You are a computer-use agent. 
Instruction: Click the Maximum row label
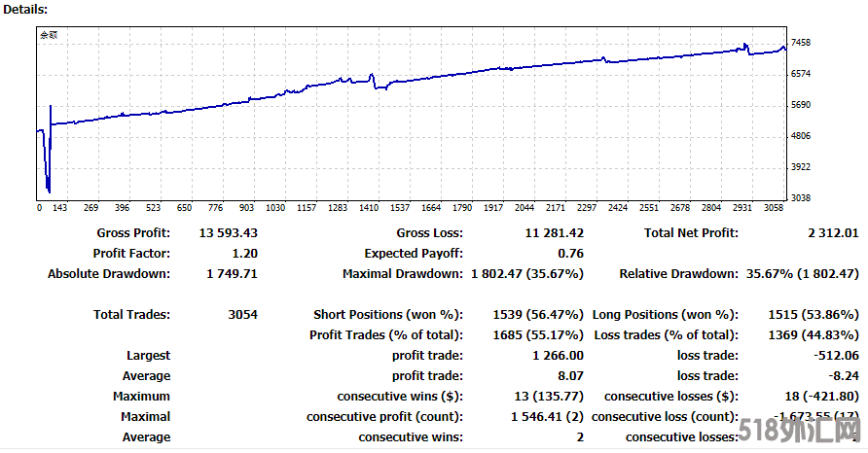pos(142,397)
